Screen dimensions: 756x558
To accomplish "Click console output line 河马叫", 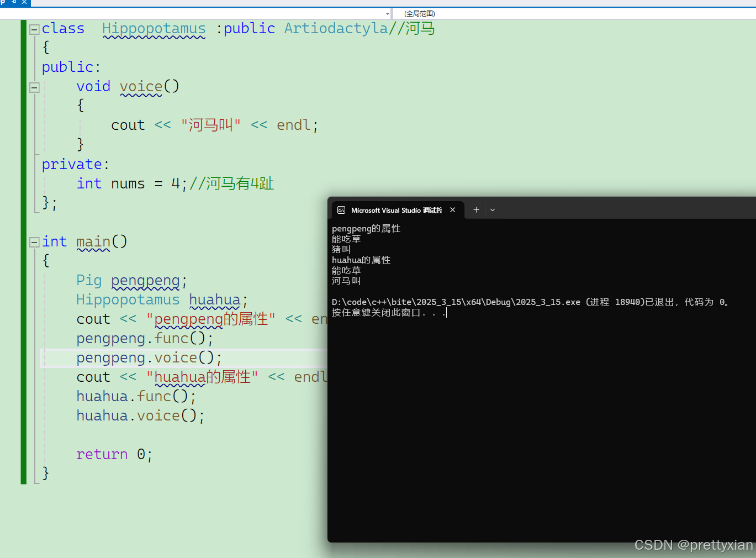I will [346, 281].
